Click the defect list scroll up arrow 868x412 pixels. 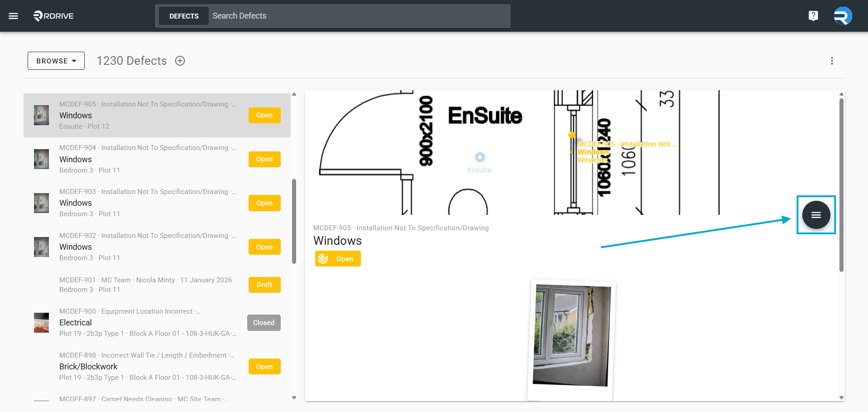click(294, 94)
